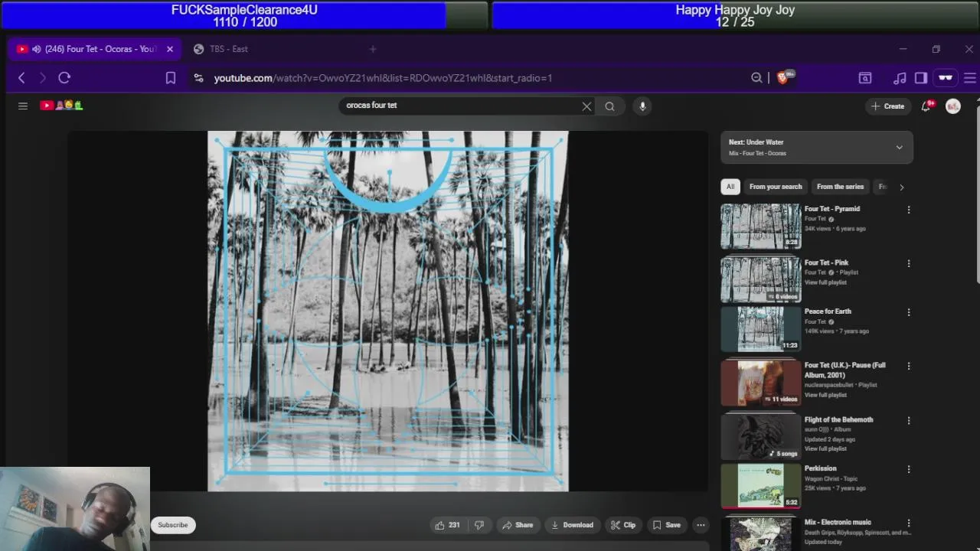
Task: Open Brave Shields lion icon
Action: (782, 78)
